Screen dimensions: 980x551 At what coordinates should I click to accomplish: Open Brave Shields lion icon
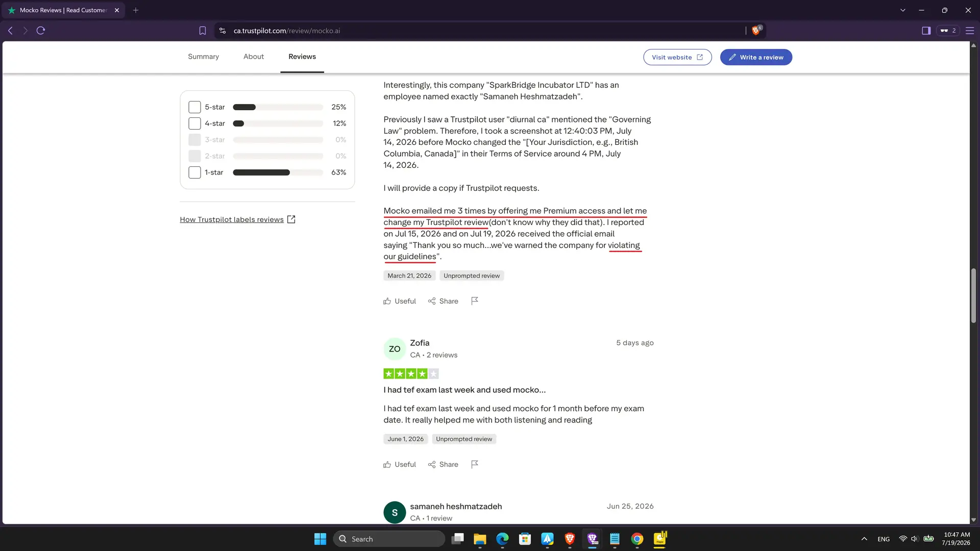coord(756,31)
